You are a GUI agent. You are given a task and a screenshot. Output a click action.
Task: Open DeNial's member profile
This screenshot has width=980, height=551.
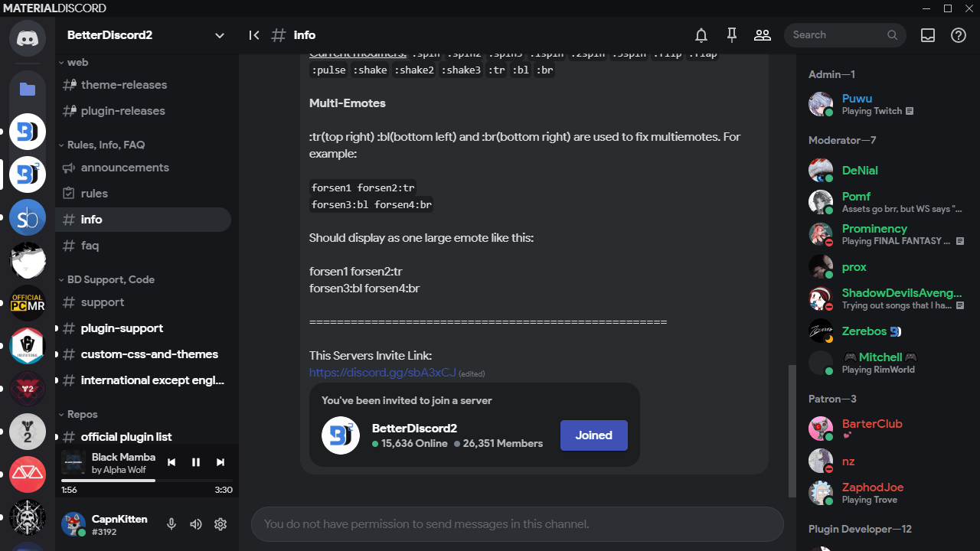coord(885,170)
